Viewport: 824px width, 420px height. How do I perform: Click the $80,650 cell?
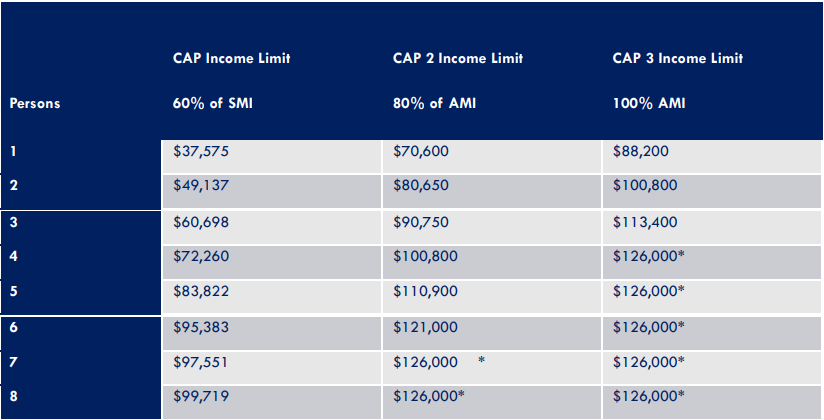point(422,185)
